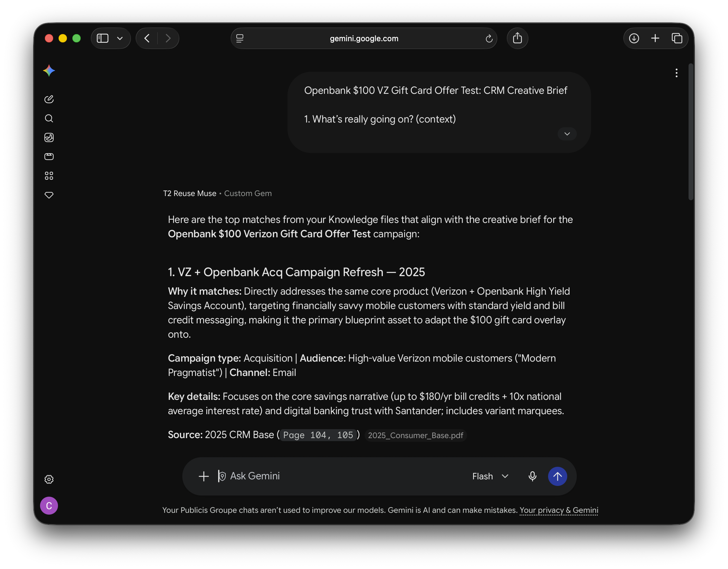Click the '1. What's really going on? (context)' line
The width and height of the screenshot is (728, 569).
click(380, 119)
